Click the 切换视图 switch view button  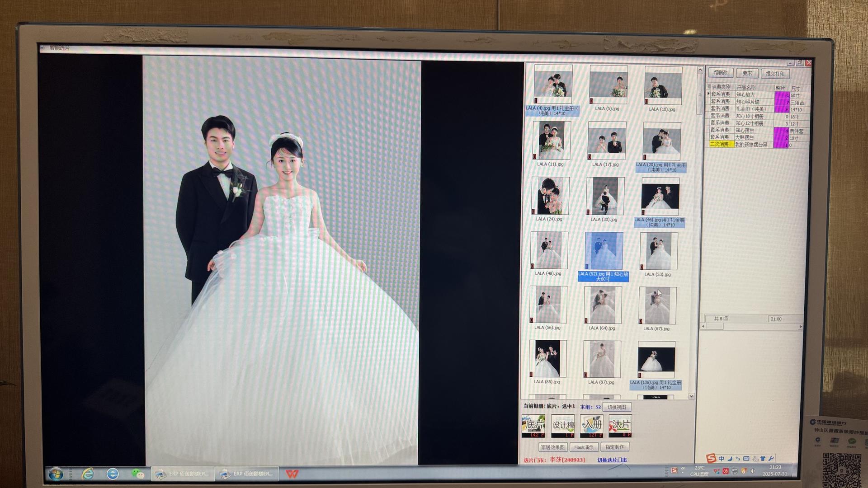617,407
